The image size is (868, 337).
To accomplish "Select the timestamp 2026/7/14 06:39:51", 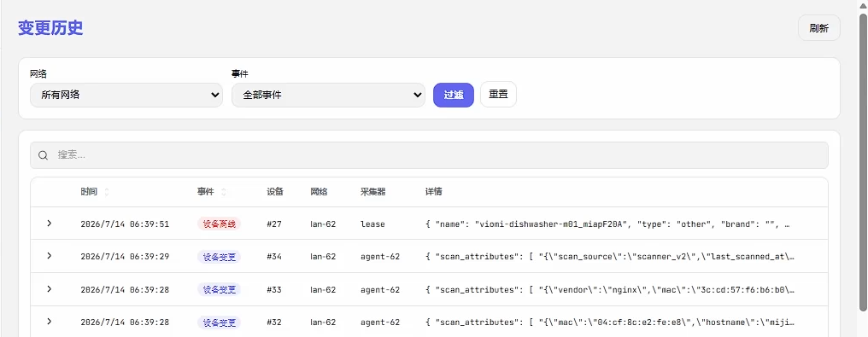I will tap(125, 224).
